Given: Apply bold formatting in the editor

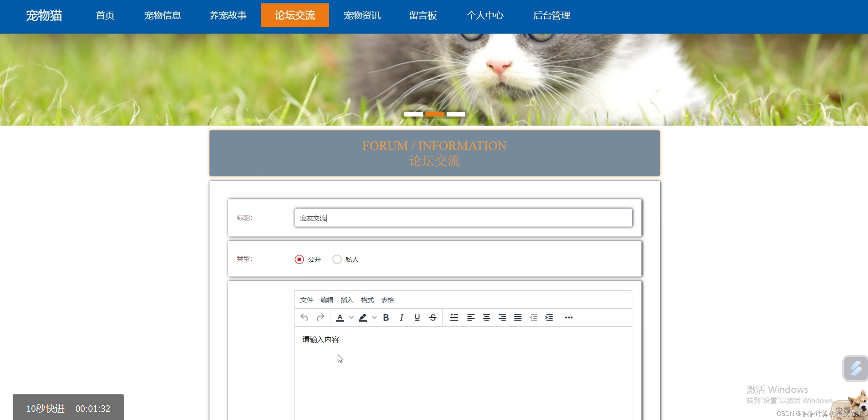Looking at the screenshot, I should (x=386, y=317).
